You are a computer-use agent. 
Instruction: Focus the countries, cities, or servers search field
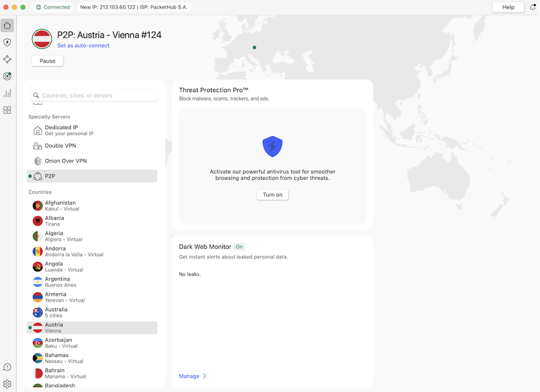(94, 96)
